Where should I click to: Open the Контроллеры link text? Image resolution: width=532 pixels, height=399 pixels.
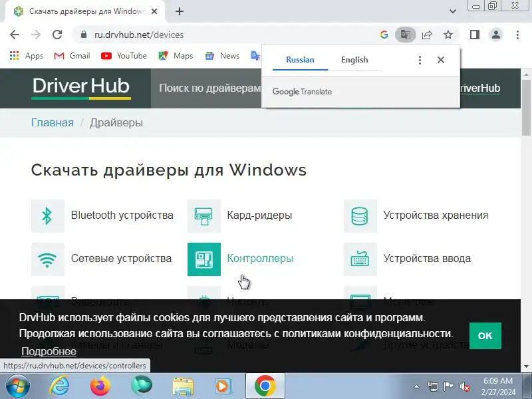260,259
